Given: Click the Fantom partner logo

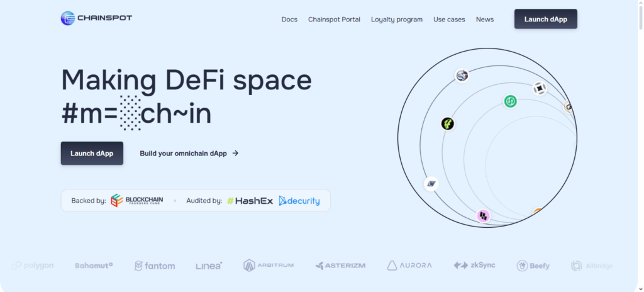Looking at the screenshot, I should tap(155, 266).
